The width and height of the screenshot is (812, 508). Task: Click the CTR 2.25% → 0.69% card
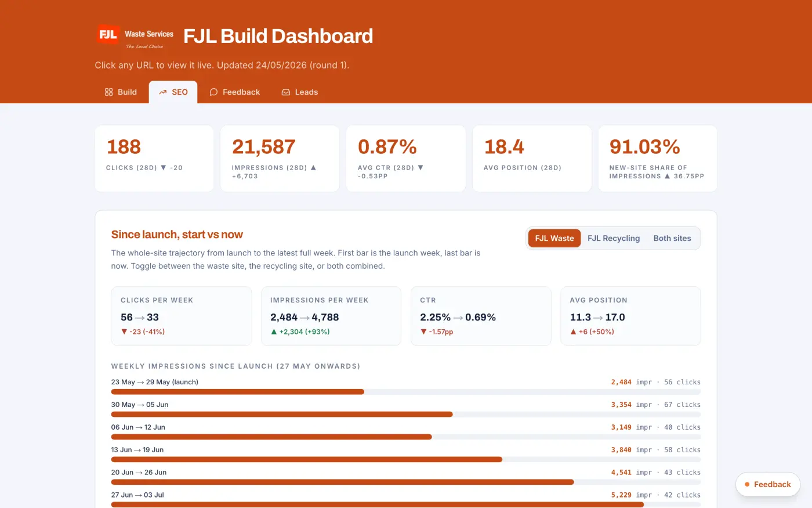[x=481, y=316]
